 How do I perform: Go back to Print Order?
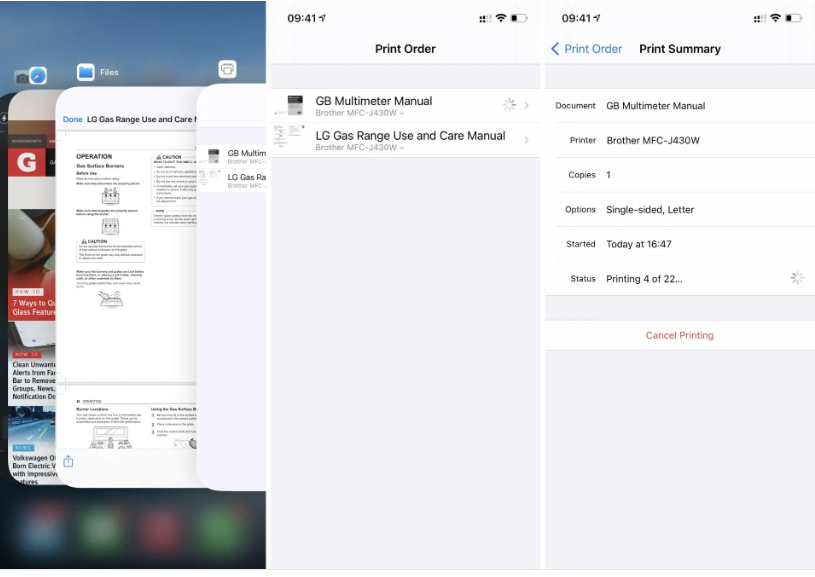coord(586,49)
